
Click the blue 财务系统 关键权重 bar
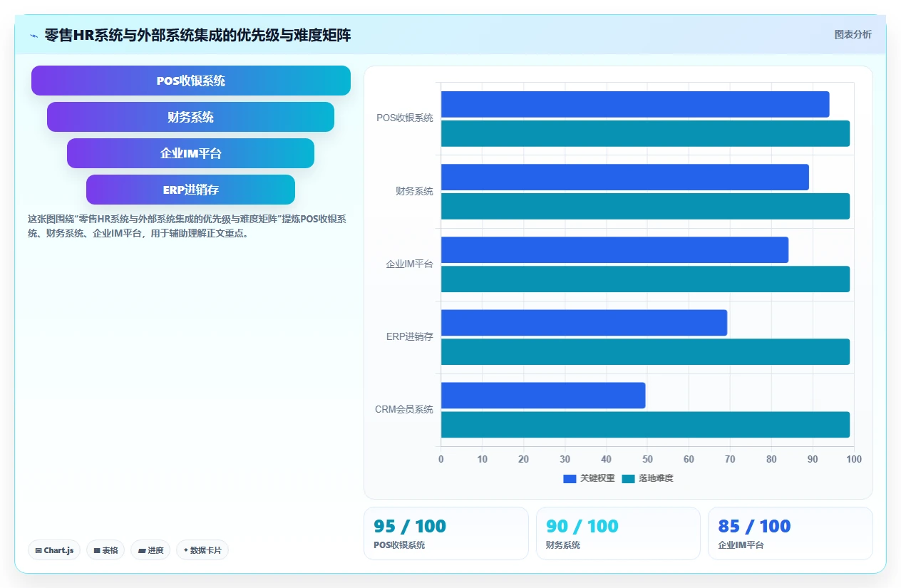(625, 177)
